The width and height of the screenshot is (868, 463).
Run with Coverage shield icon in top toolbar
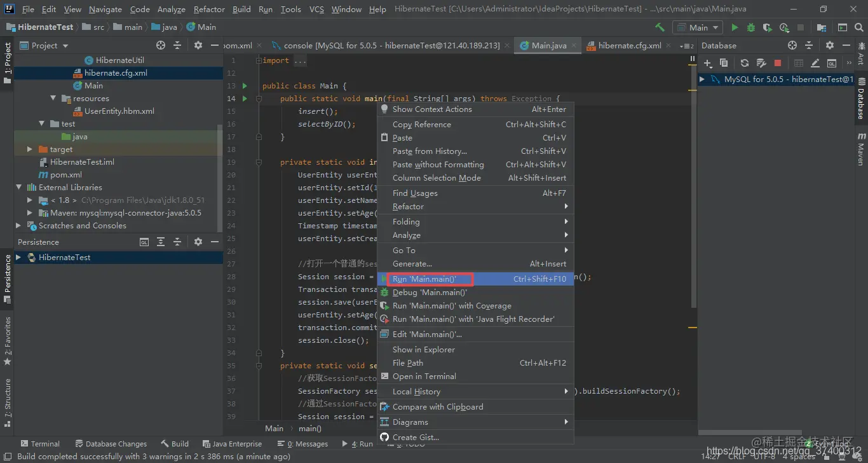pyautogui.click(x=768, y=27)
